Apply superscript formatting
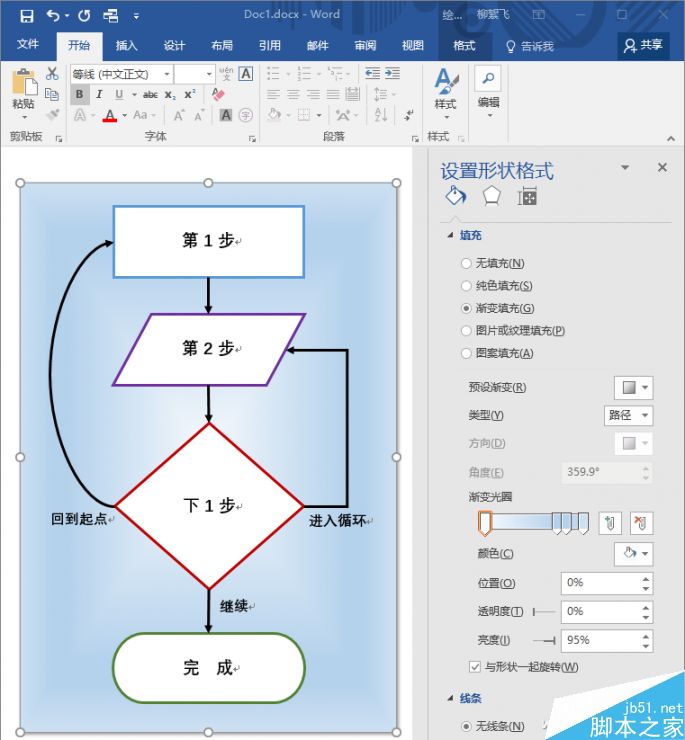 tap(190, 94)
